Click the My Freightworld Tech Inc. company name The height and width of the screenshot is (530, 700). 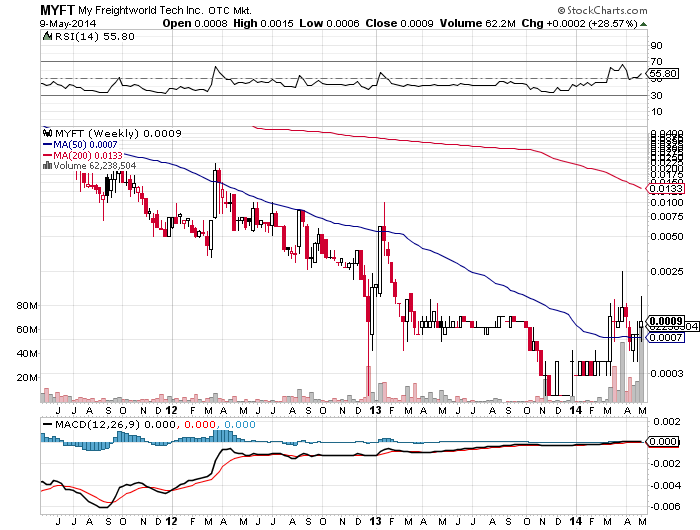(141, 10)
